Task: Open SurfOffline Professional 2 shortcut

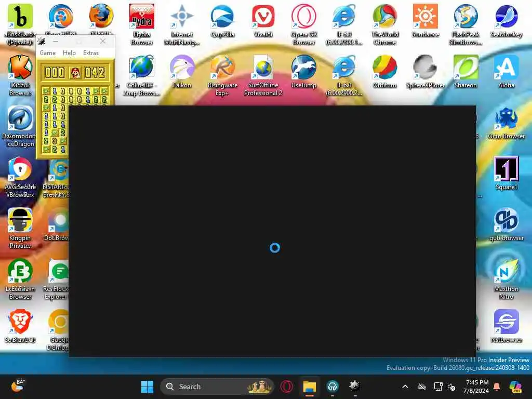Action: tap(263, 75)
